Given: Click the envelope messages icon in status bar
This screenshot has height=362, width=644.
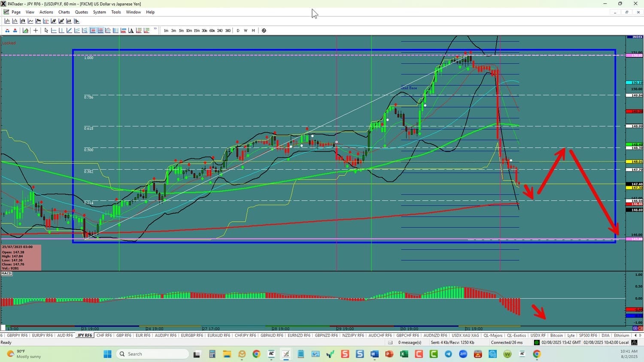Looking at the screenshot, I should pos(390,342).
